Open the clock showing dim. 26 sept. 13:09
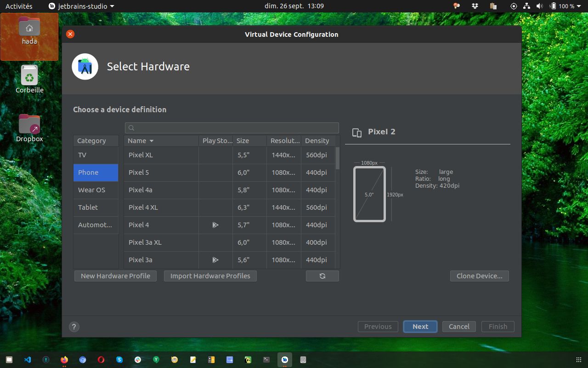588x368 pixels. point(294,6)
